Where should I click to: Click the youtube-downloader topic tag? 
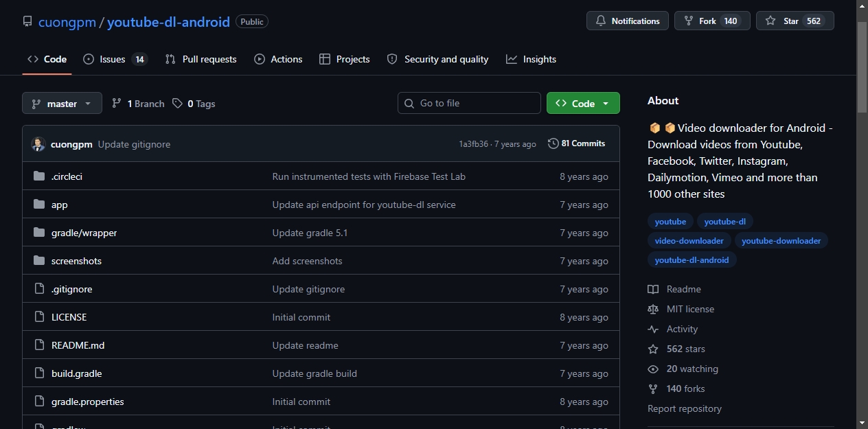click(781, 241)
